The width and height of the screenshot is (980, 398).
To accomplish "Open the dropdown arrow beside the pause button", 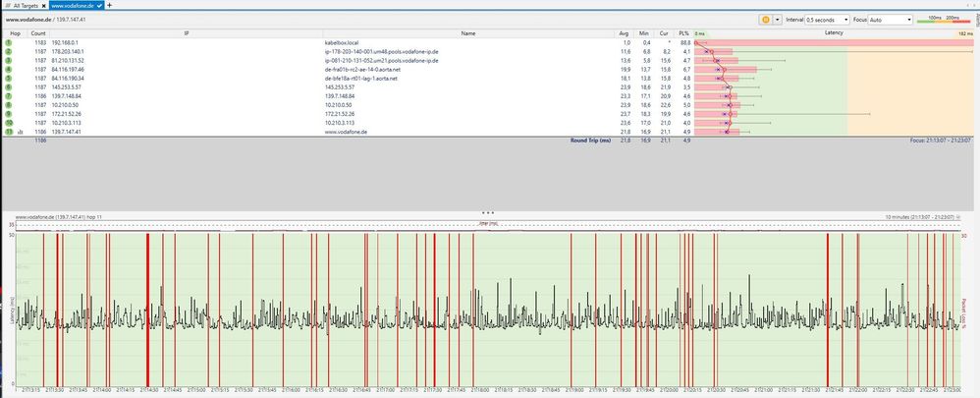I will (x=778, y=19).
